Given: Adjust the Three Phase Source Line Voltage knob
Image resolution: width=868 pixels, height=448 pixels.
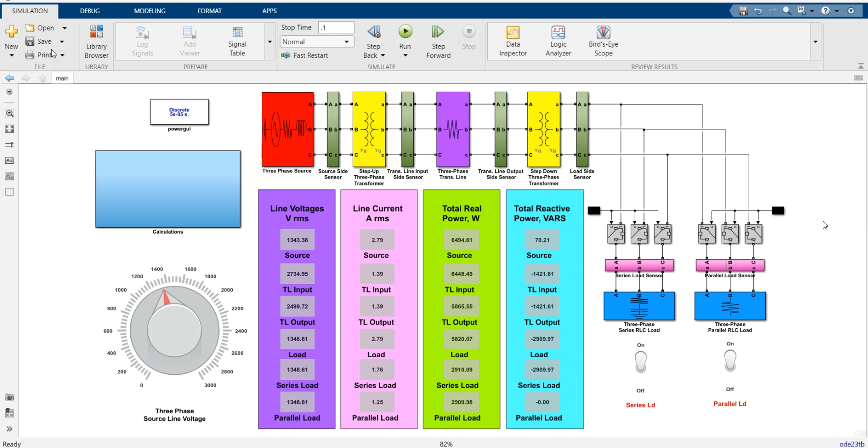Looking at the screenshot, I should pyautogui.click(x=174, y=330).
